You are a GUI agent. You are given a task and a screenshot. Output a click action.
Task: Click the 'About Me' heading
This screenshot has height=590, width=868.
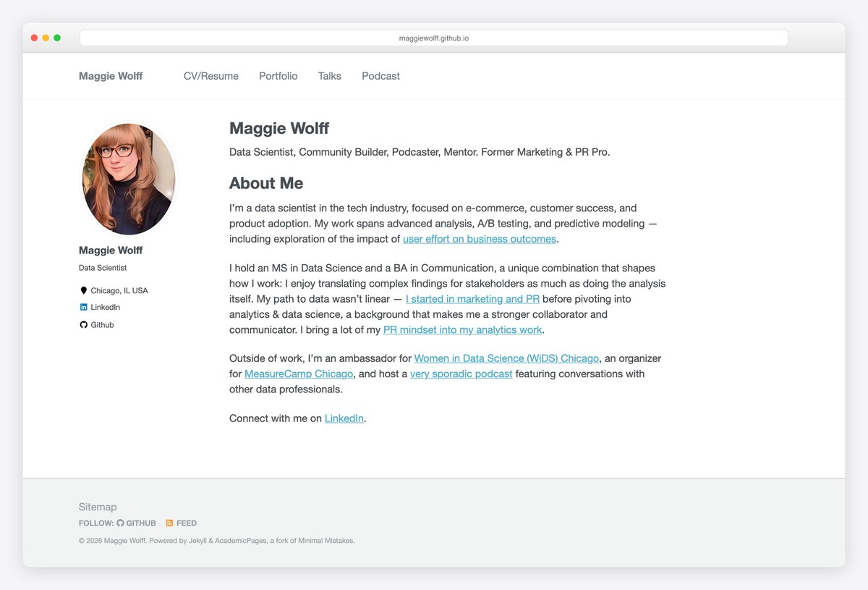[266, 183]
